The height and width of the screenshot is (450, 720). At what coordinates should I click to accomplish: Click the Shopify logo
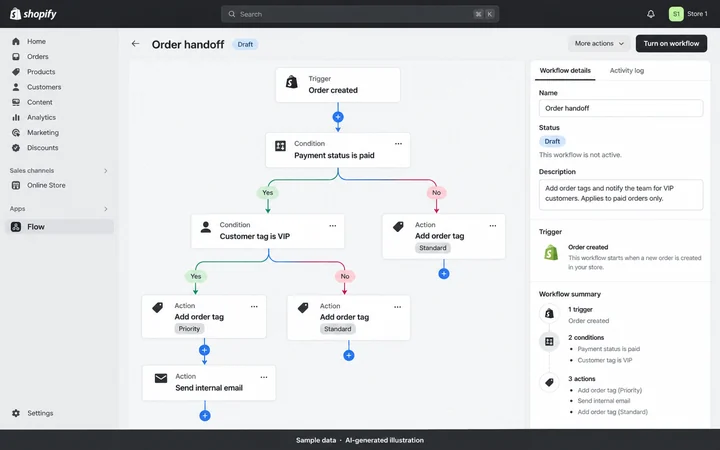(x=33, y=14)
